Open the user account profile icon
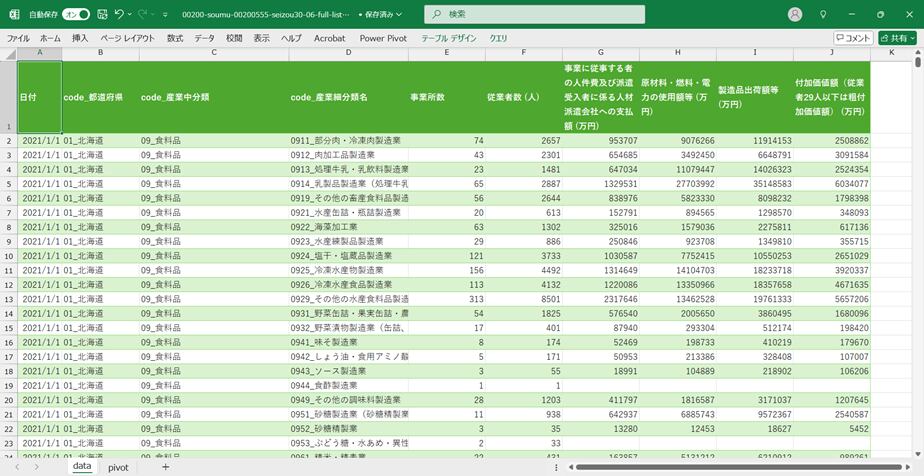The width and height of the screenshot is (924, 476). [x=795, y=15]
